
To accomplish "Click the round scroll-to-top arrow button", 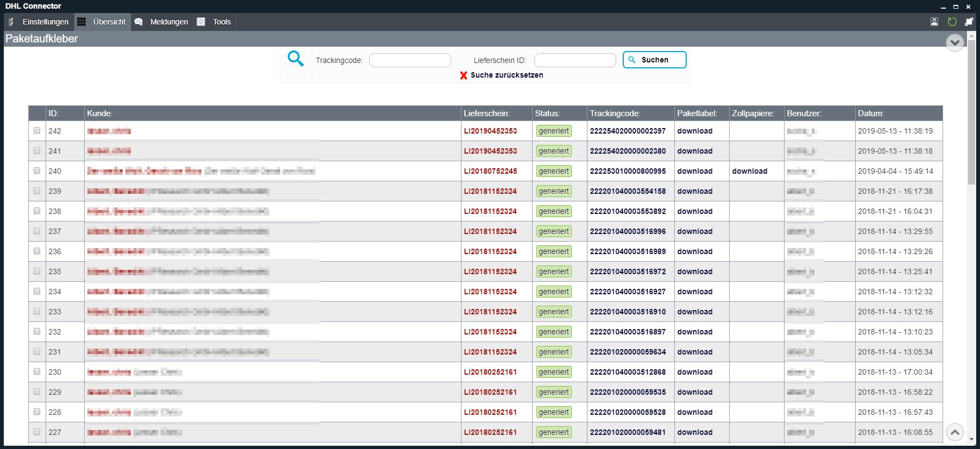I will (955, 433).
